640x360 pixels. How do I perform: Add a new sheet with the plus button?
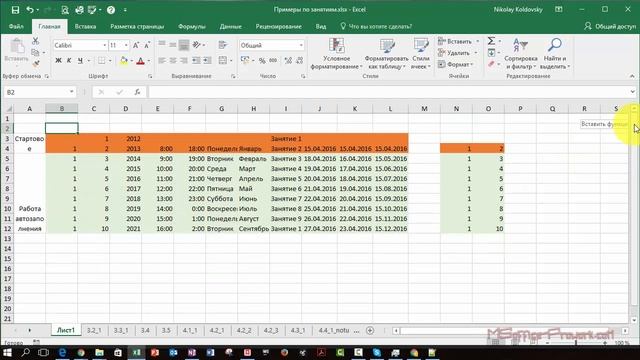pos(370,330)
